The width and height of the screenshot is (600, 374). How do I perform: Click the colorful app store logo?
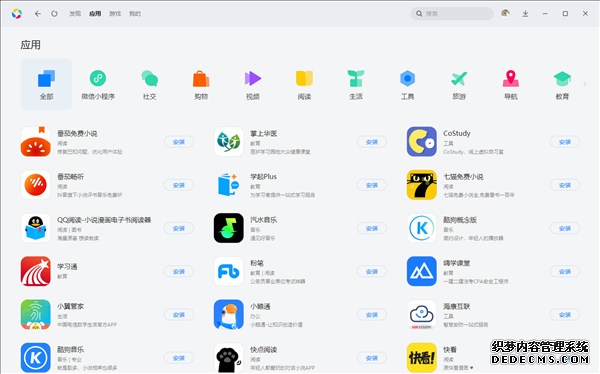coord(17,14)
